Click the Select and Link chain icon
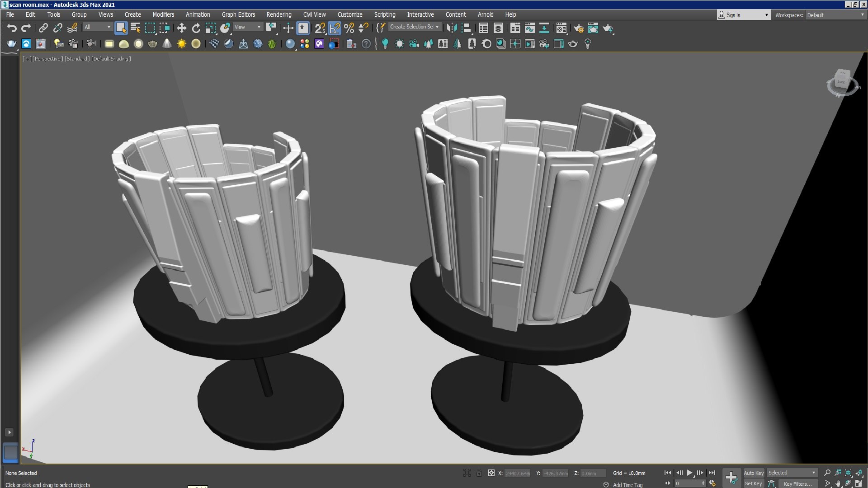The height and width of the screenshot is (488, 868). pos(43,28)
